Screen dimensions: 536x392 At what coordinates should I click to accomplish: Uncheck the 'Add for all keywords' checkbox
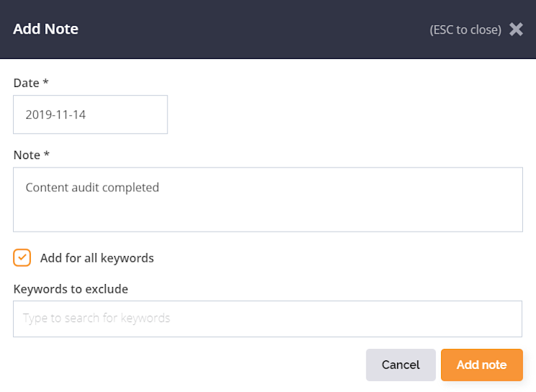22,257
